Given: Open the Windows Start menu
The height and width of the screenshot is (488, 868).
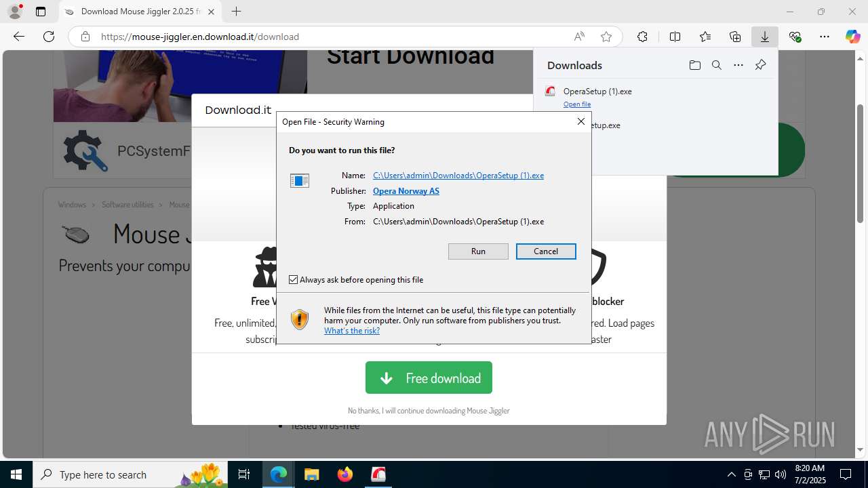Looking at the screenshot, I should pos(16,474).
